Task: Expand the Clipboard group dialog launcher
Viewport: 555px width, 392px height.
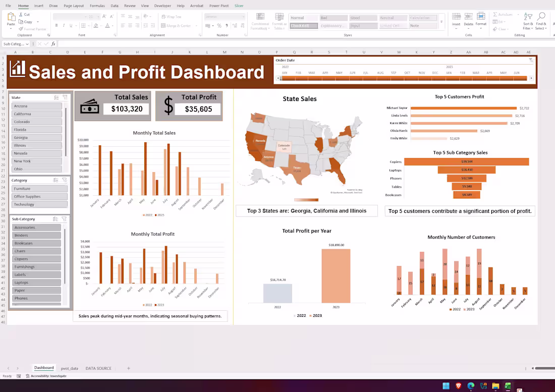Action: click(48, 35)
